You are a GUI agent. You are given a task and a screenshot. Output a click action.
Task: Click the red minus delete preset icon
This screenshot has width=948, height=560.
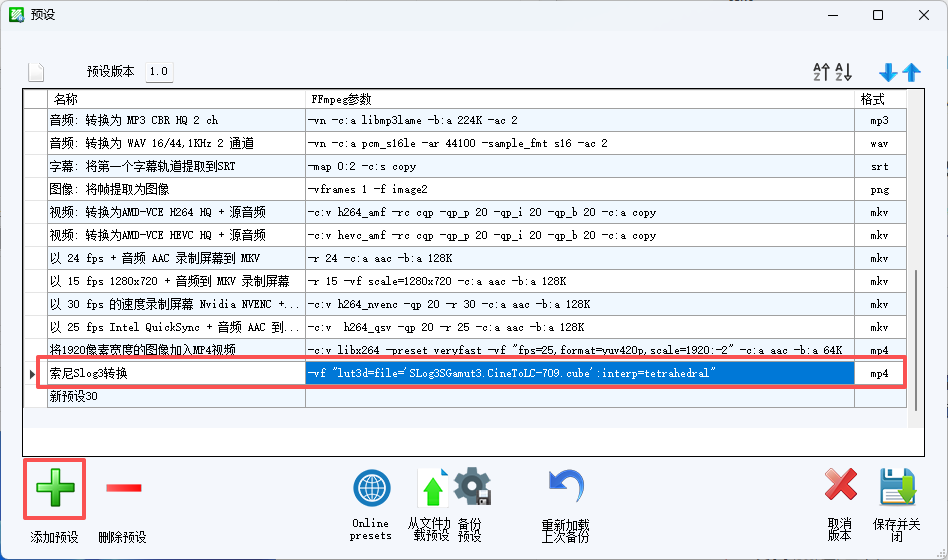123,487
